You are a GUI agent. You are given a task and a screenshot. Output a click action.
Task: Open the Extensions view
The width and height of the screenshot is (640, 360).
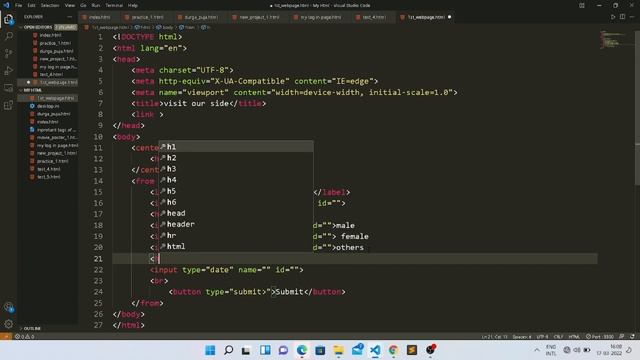(x=9, y=105)
